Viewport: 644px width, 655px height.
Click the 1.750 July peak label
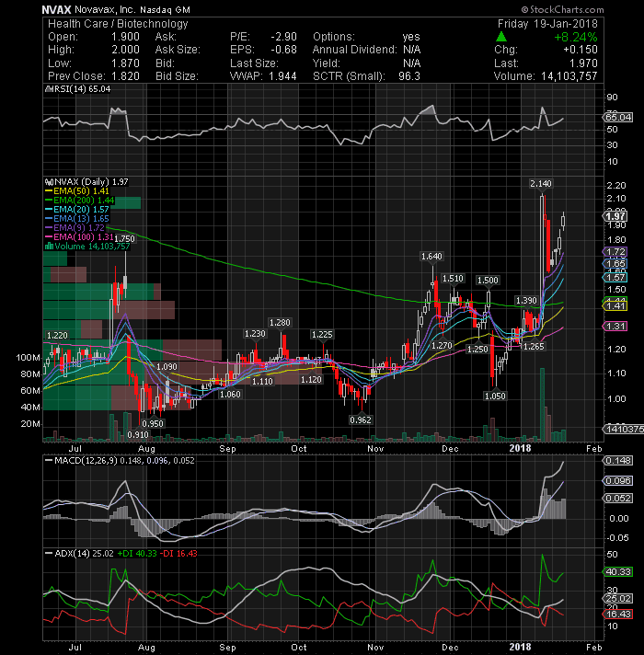124,238
